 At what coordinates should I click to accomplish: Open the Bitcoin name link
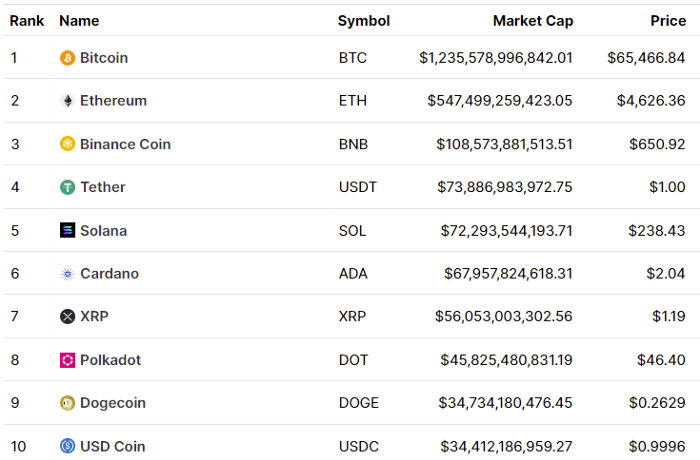point(104,58)
